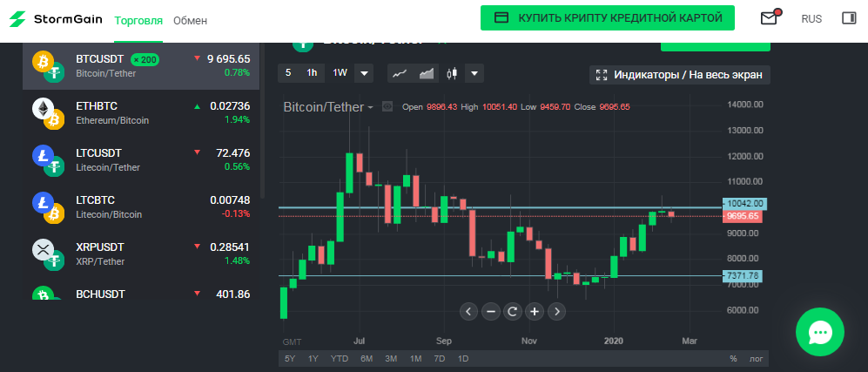Click the 10042.00 price line label
Viewport: 868px width, 372px height.
click(x=743, y=203)
